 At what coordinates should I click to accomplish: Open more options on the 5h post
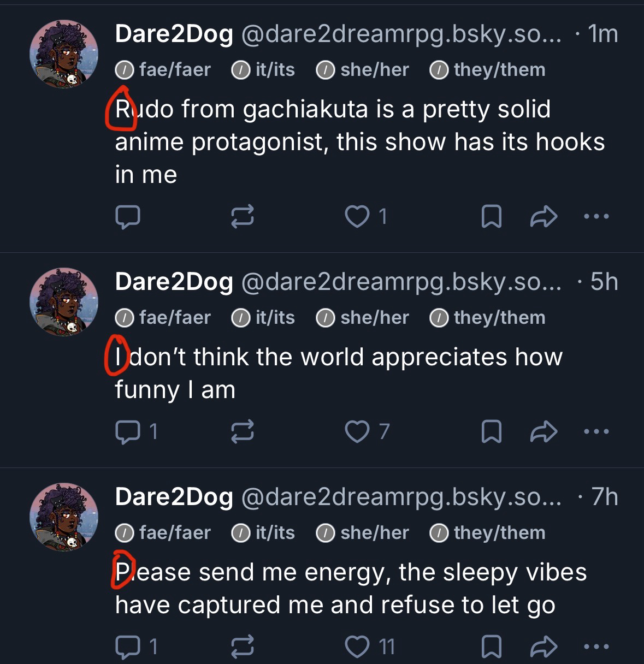click(x=596, y=432)
